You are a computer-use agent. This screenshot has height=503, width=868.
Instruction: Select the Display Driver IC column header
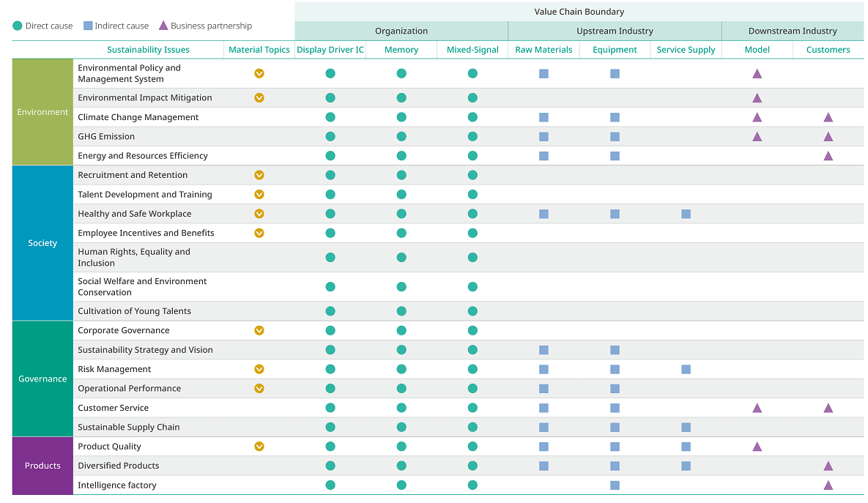(330, 50)
